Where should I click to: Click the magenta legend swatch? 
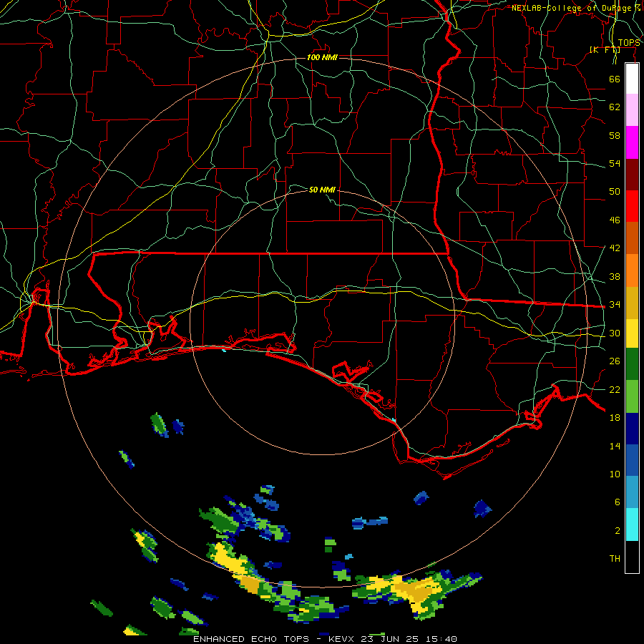(632, 142)
